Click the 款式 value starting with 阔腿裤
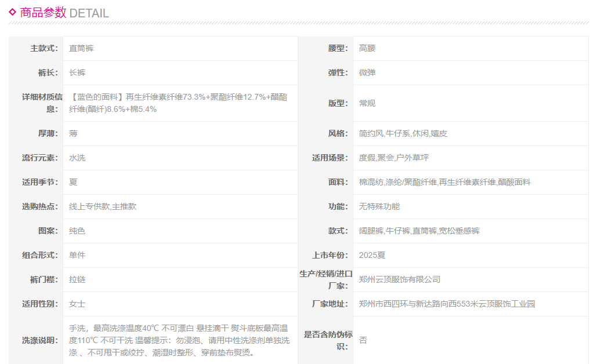Viewport: 593px width, 364px height. point(420,231)
